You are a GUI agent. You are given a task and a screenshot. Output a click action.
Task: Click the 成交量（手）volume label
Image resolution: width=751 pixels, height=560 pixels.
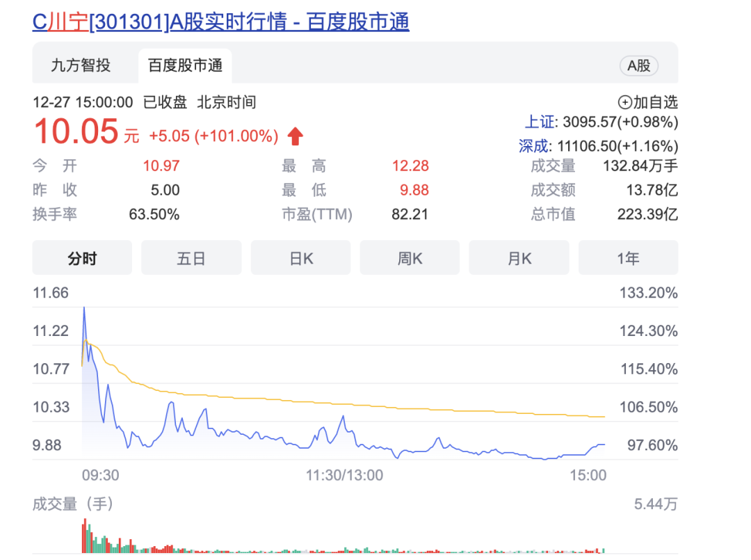(72, 504)
